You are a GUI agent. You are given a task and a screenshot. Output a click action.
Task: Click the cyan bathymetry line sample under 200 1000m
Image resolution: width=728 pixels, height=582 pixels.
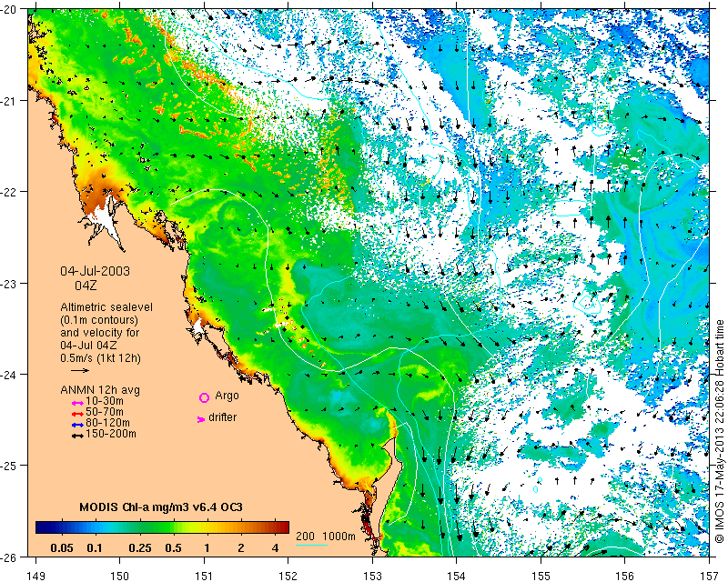pyautogui.click(x=311, y=545)
